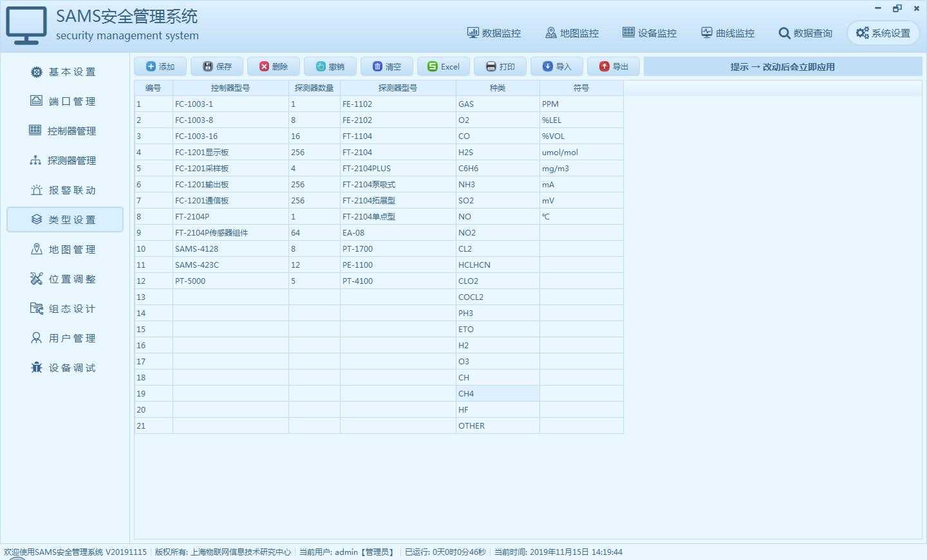The width and height of the screenshot is (927, 560).
Task: Open the 数据监控 data monitoring tab
Action: pyautogui.click(x=494, y=33)
